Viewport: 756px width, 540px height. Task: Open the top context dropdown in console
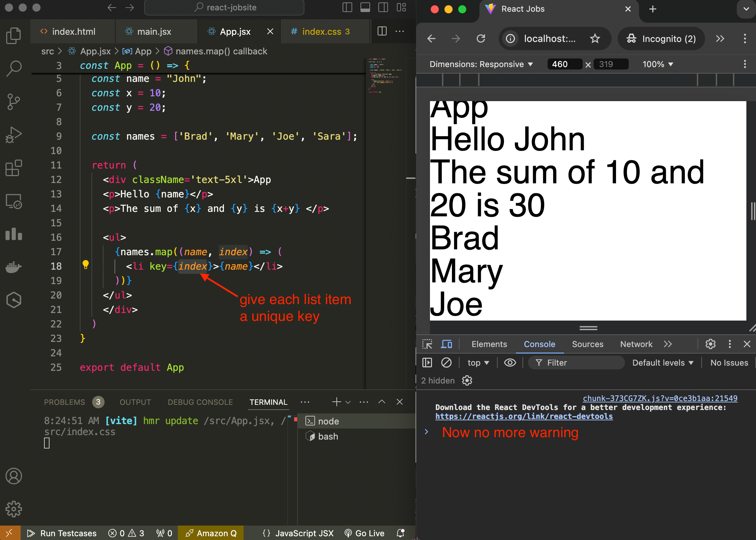(x=478, y=363)
